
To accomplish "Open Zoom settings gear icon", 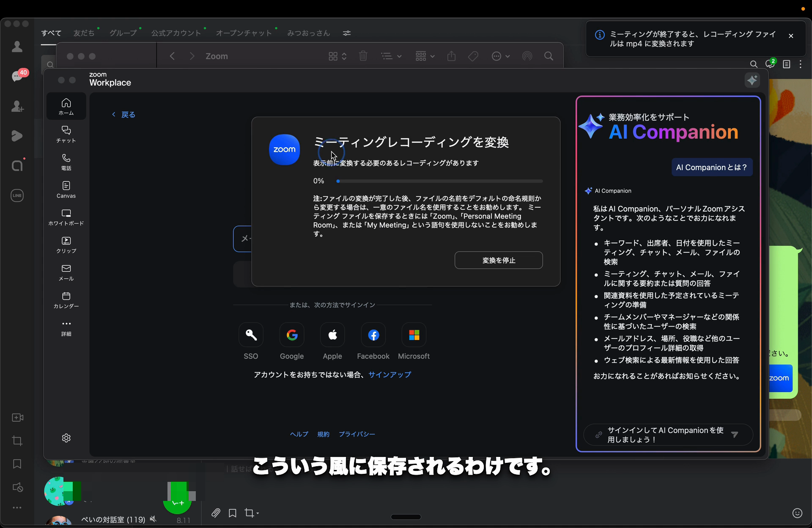I will pyautogui.click(x=66, y=438).
